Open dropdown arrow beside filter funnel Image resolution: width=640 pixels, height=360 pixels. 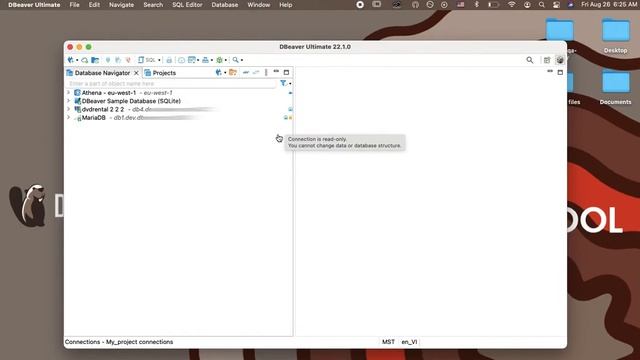290,84
